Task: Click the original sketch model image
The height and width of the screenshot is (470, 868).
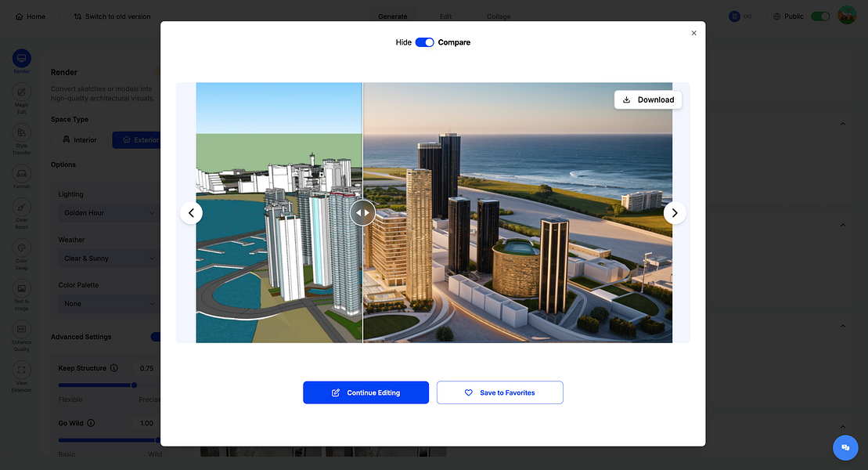Action: point(279,213)
